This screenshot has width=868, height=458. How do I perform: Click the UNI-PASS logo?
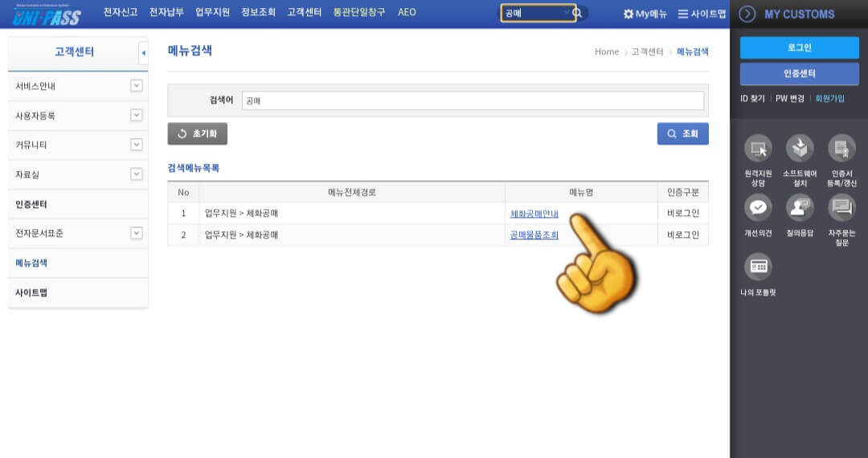[47, 15]
